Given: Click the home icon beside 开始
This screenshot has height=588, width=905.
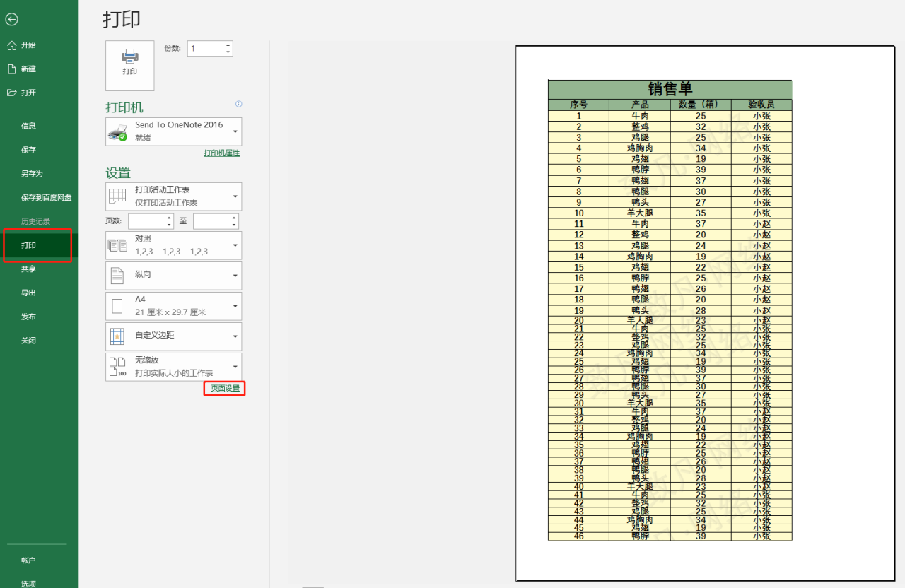Looking at the screenshot, I should (11, 45).
